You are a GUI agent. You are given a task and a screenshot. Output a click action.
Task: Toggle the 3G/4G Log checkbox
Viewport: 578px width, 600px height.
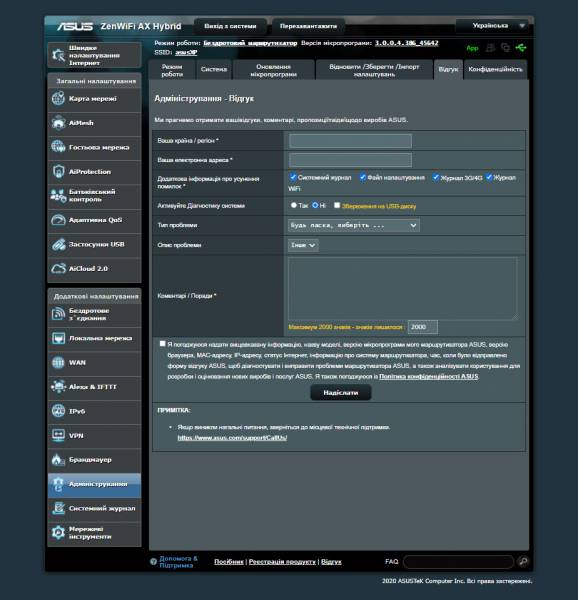pos(436,177)
